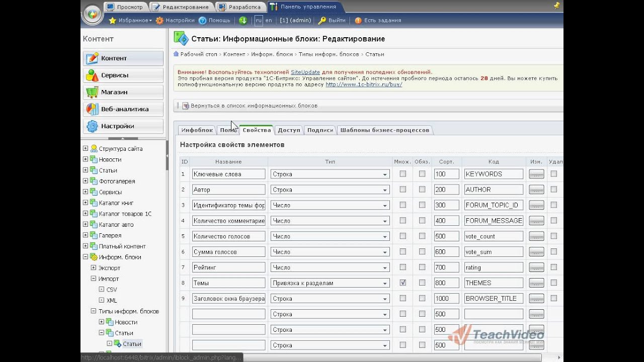The width and height of the screenshot is (644, 362).
Task: Open Шаблоны бизнес-процессов tab
Action: [384, 130]
